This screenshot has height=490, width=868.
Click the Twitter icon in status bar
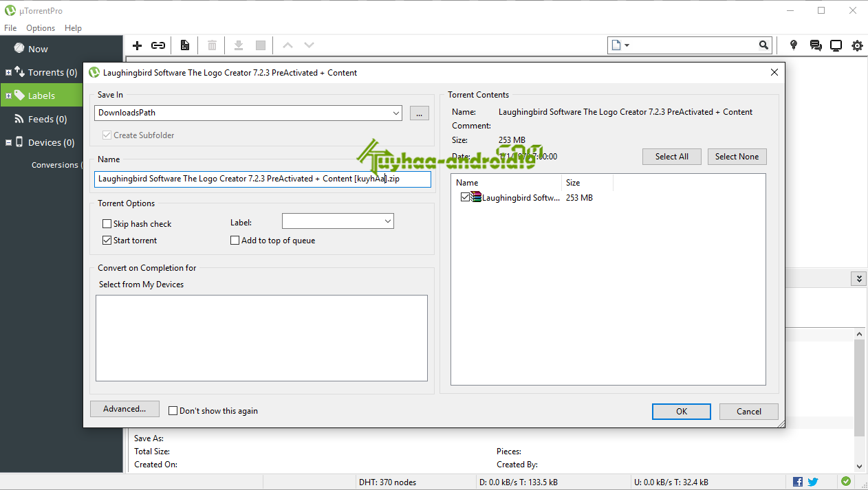(813, 482)
